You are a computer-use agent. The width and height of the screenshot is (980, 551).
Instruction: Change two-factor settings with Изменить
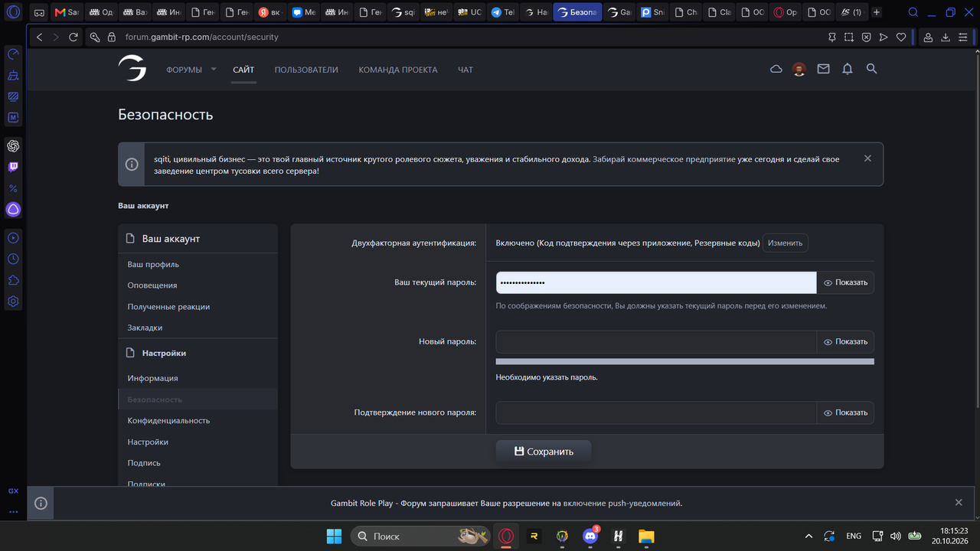(x=786, y=243)
